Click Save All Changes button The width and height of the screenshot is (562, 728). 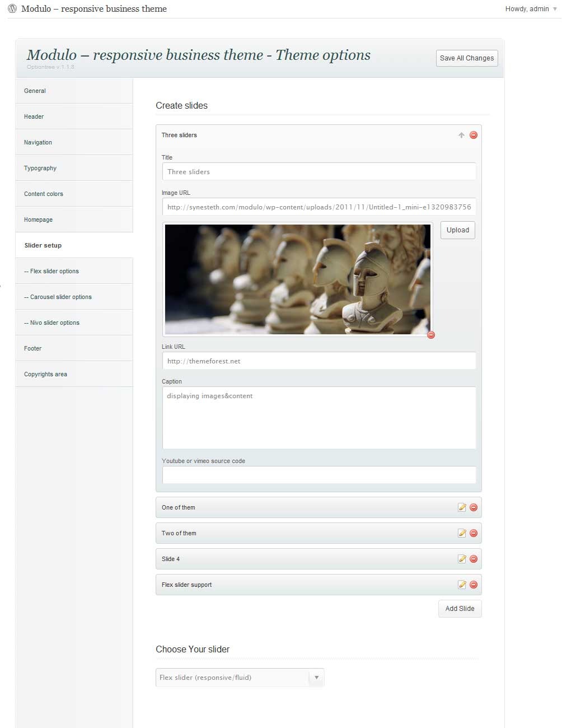467,58
